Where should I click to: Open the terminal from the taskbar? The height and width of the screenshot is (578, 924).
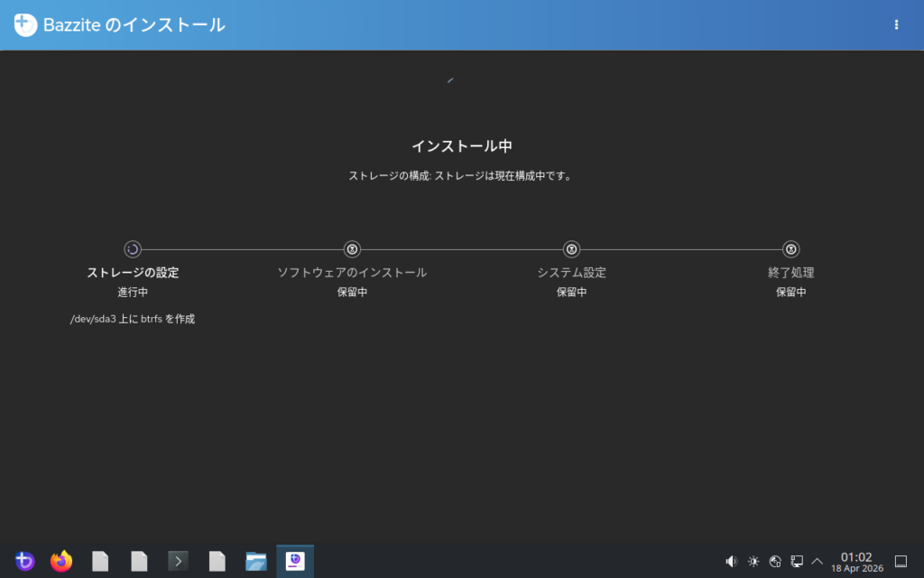(x=179, y=562)
